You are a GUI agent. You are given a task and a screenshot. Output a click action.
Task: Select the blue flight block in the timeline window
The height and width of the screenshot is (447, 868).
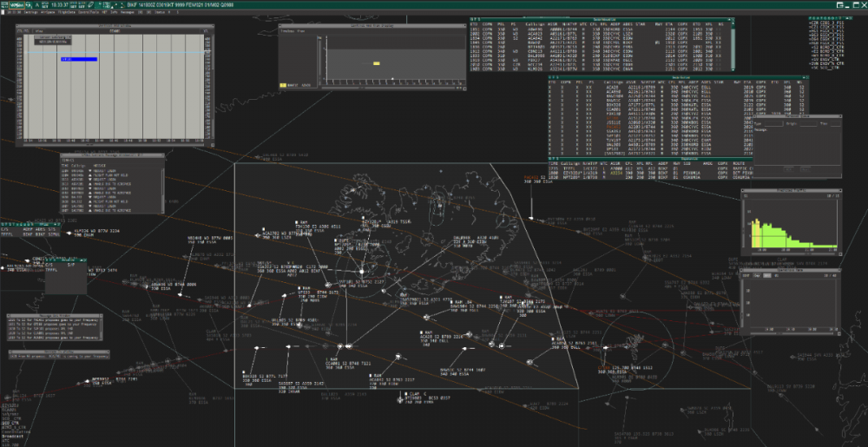(77, 59)
